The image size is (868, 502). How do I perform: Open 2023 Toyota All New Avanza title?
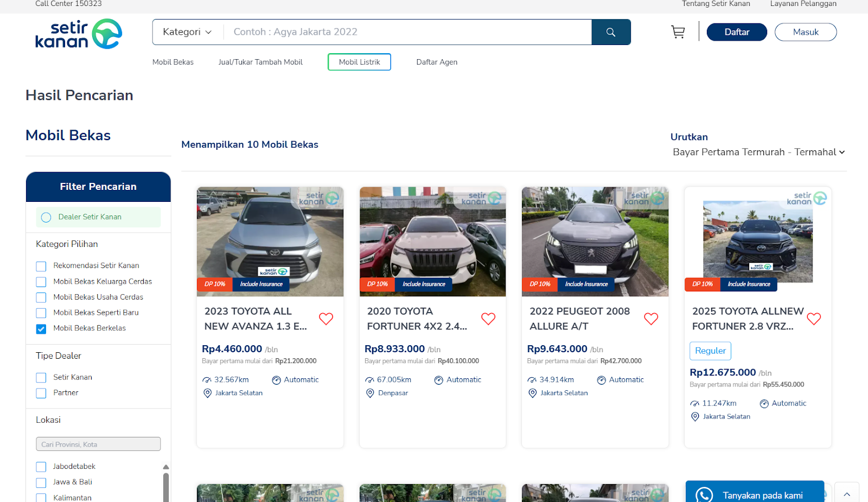(255, 319)
